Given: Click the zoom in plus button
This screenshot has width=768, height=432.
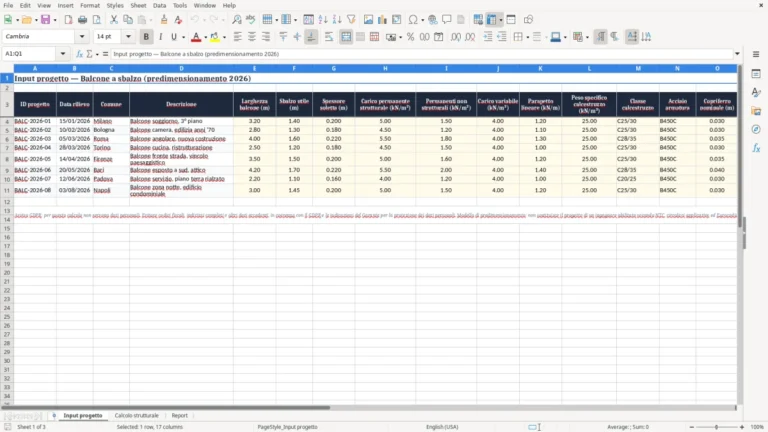Looking at the screenshot, I should [742, 427].
